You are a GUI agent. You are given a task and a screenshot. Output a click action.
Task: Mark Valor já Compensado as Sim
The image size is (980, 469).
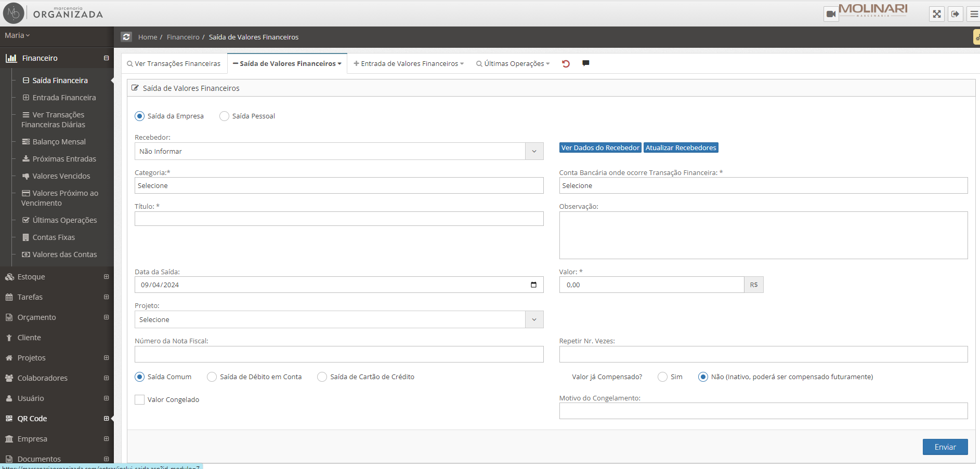click(x=662, y=377)
